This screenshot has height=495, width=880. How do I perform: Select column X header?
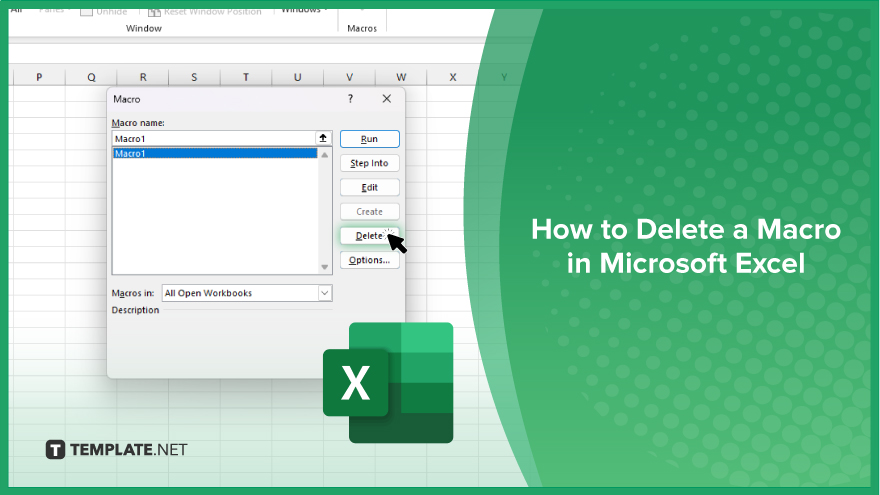pos(452,77)
